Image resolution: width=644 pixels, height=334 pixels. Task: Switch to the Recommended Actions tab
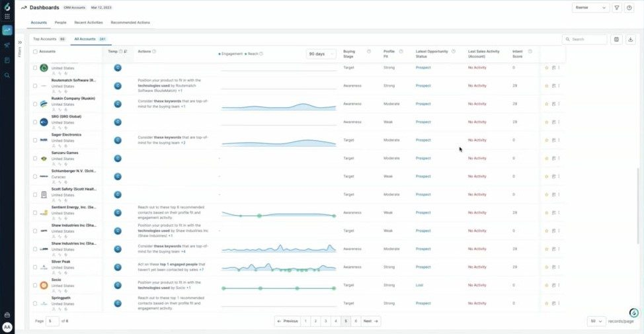coord(130,22)
